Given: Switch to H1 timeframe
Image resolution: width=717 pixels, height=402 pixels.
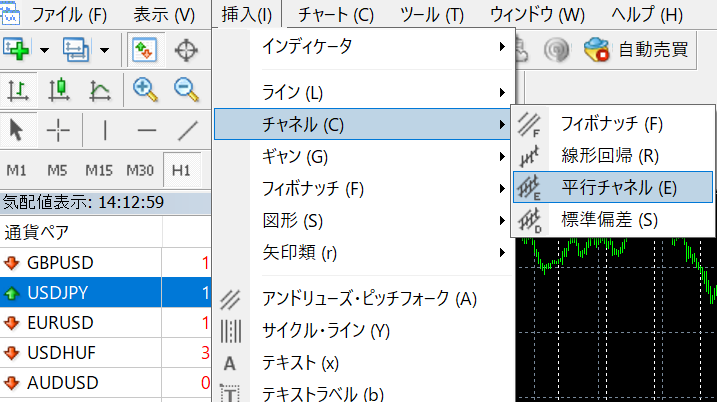Looking at the screenshot, I should [x=182, y=170].
